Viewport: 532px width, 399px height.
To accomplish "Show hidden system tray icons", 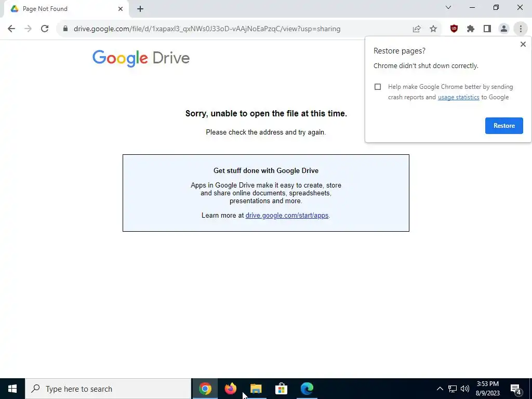I will [x=440, y=389].
